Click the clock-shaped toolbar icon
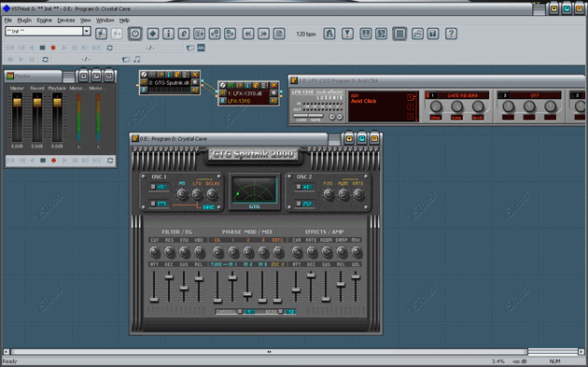The height and width of the screenshot is (367, 588). [x=135, y=34]
